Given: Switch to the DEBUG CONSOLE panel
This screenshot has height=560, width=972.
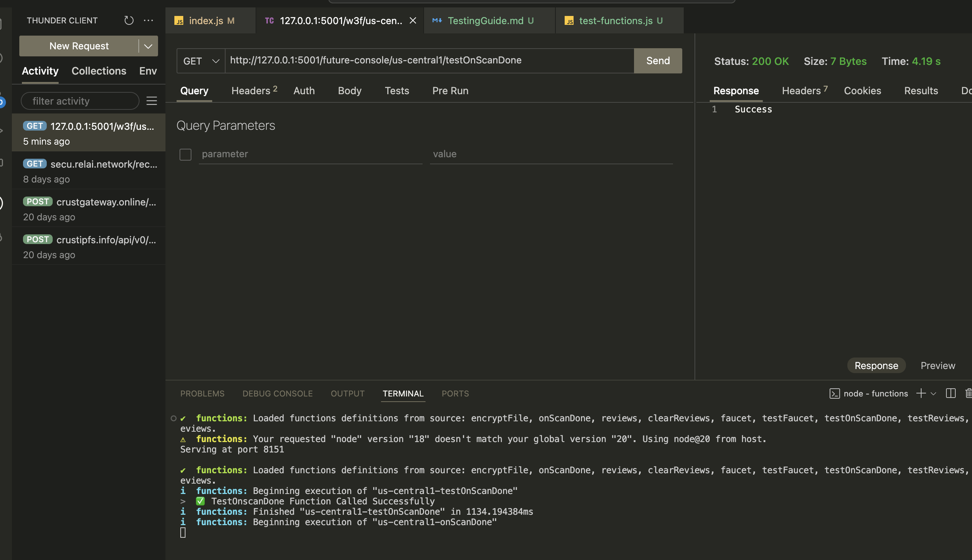Looking at the screenshot, I should coord(278,393).
